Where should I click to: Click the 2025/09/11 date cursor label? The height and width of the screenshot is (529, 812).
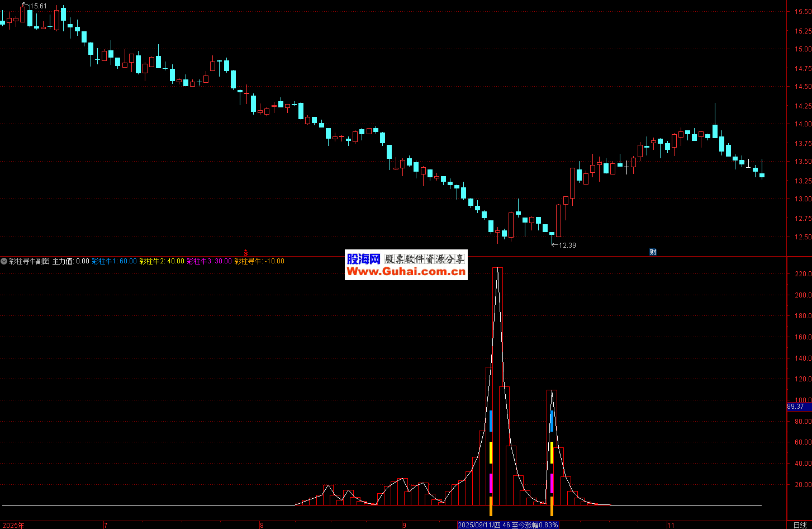point(507,525)
